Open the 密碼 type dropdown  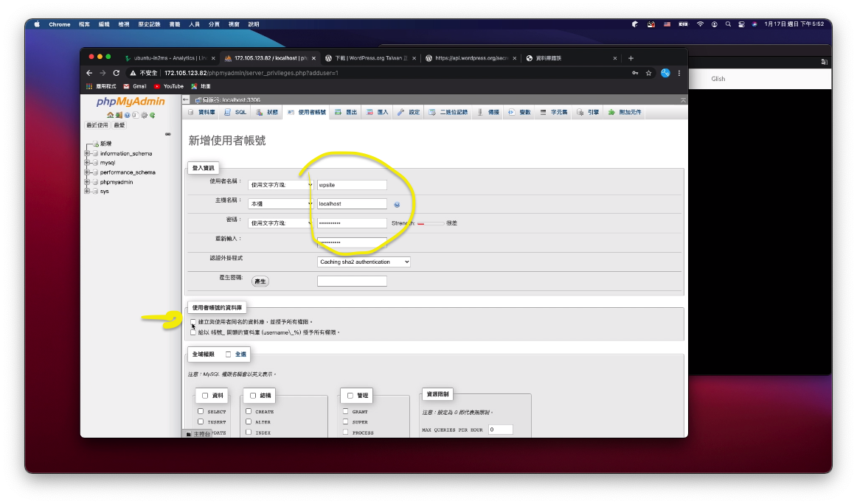coord(281,223)
